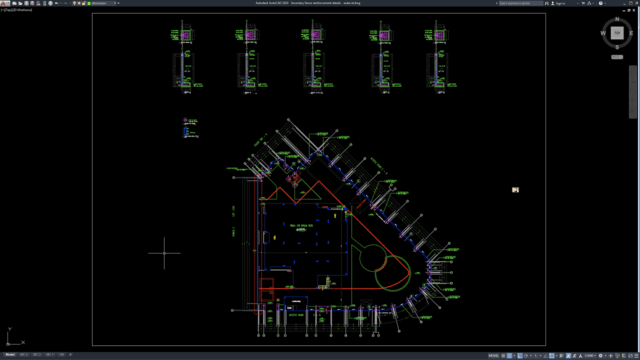Open annotation scale 1:1000 dropdown
Image resolution: width=640 pixels, height=360 pixels.
pyautogui.click(x=590, y=356)
